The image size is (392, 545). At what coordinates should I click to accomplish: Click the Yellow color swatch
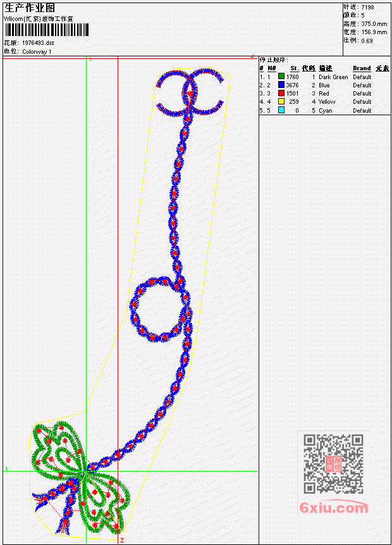pos(281,101)
